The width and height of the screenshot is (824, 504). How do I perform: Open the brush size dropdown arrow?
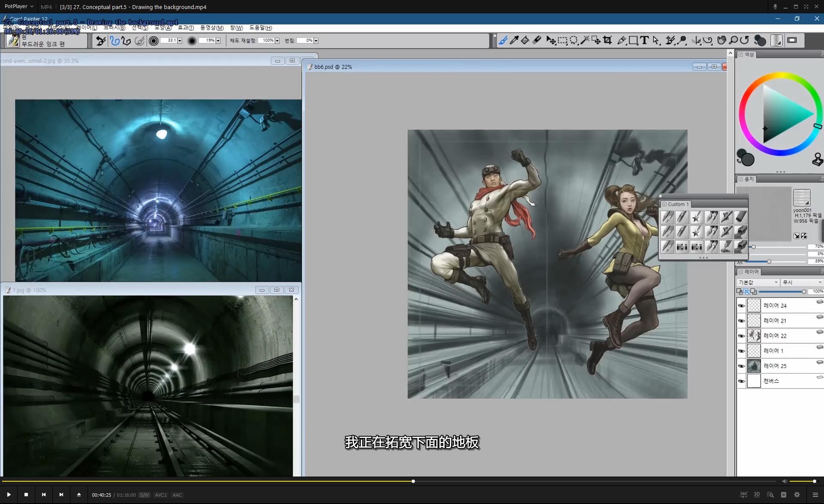tap(180, 41)
